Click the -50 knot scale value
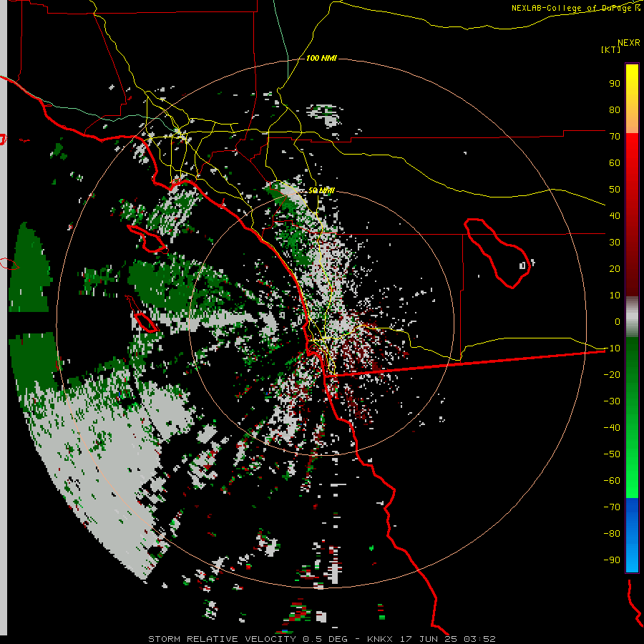The image size is (644, 644). click(x=612, y=454)
